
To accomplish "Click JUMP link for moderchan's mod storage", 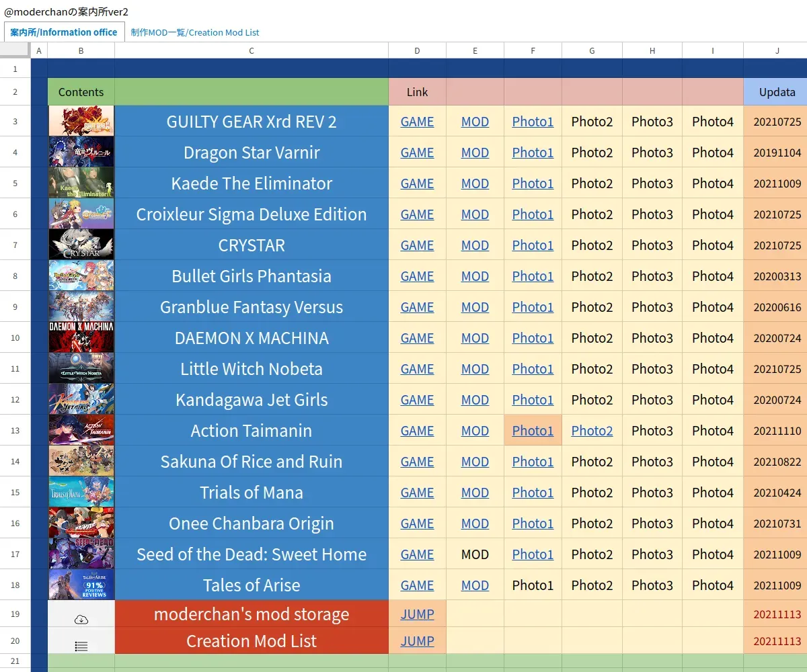I will point(417,614).
